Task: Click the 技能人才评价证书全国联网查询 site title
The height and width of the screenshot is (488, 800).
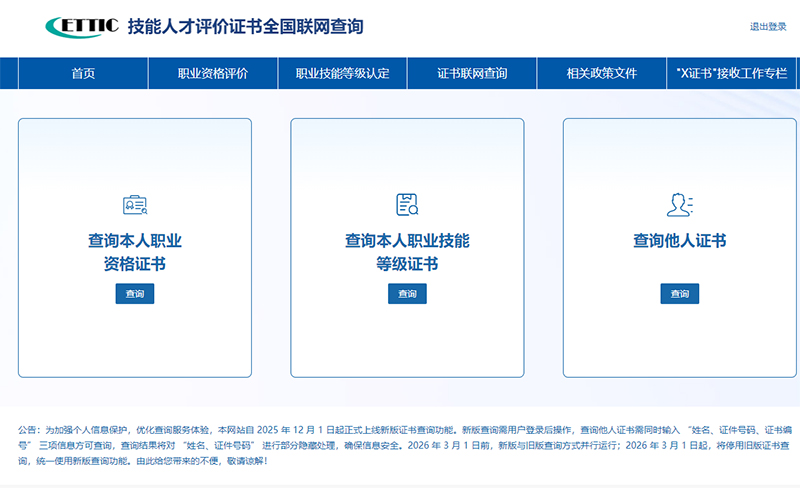Action: (x=245, y=26)
